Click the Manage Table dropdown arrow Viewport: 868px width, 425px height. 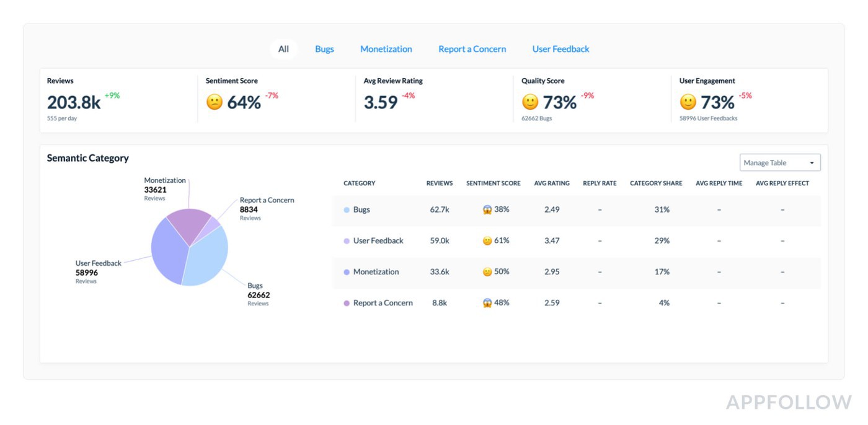812,163
